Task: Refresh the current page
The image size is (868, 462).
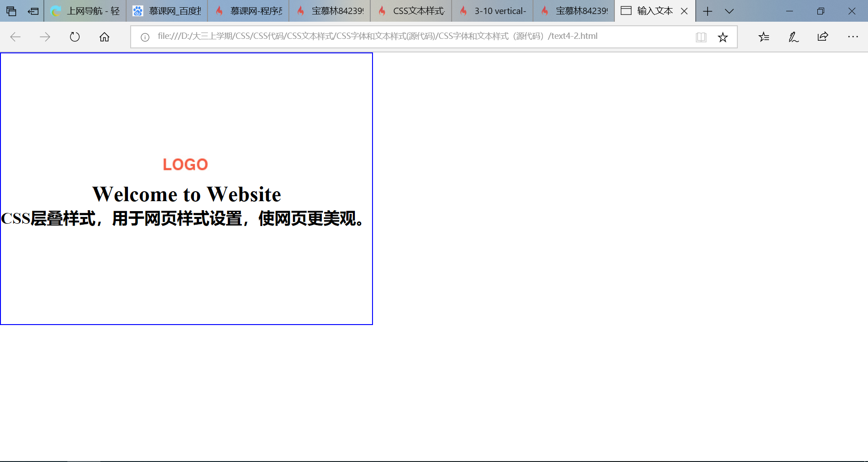Action: coord(75,37)
